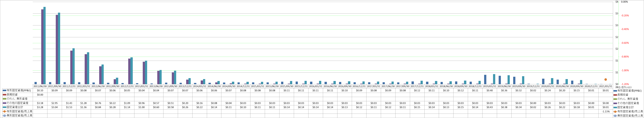Click the teal bar for 2011/12/31
Image resolution: width=644 pixels, height=118 pixels.
coord(74,66)
